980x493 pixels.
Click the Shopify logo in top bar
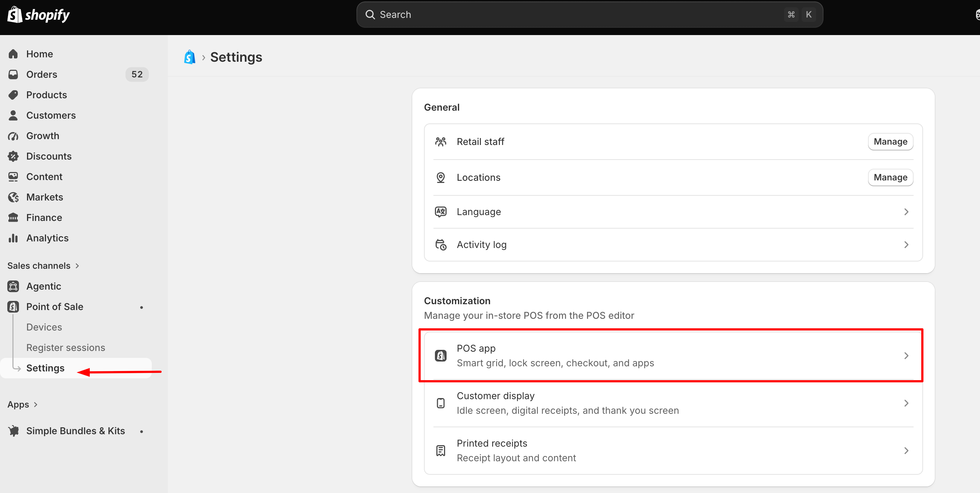(38, 15)
